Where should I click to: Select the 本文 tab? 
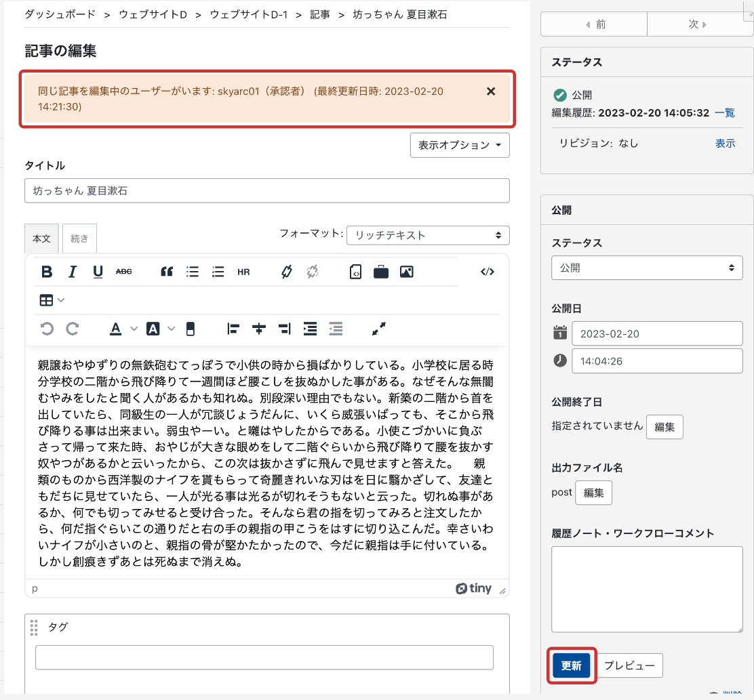click(x=42, y=239)
